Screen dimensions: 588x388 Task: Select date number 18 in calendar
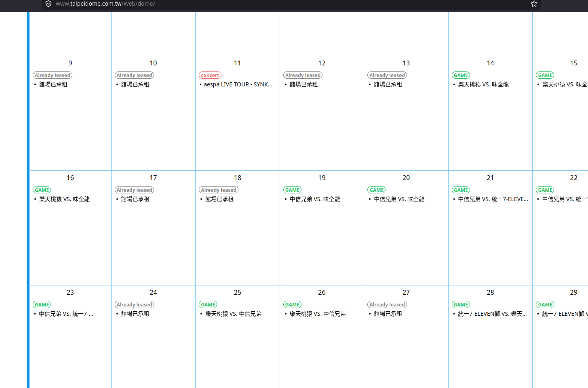[238, 178]
